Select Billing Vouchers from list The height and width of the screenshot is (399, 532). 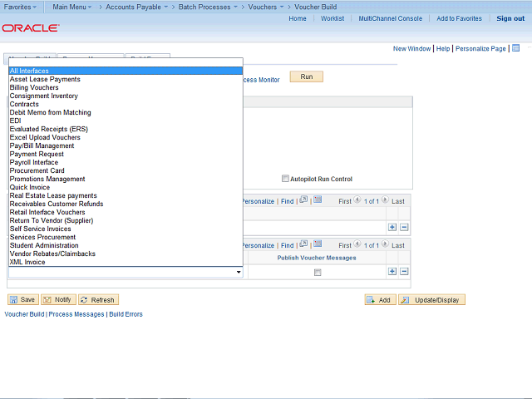point(126,87)
